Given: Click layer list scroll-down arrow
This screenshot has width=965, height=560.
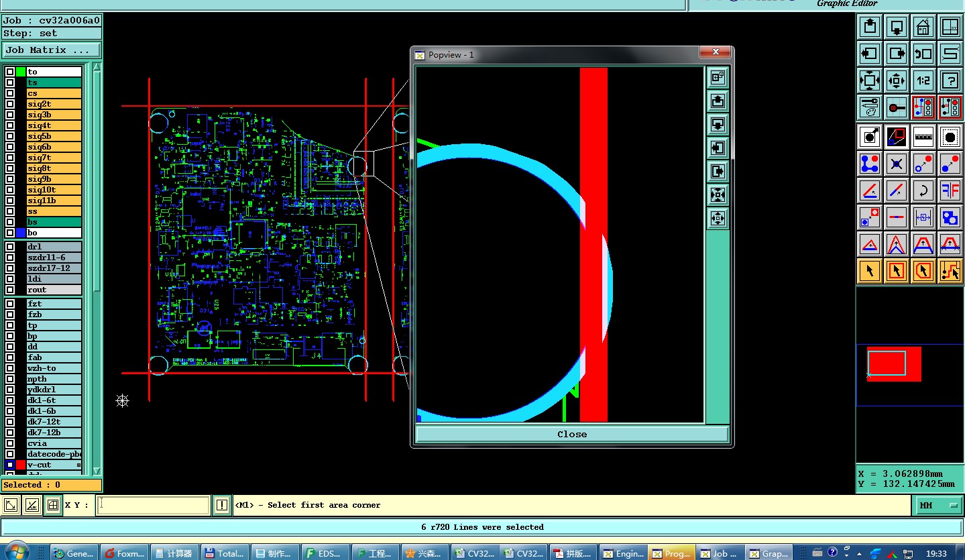Looking at the screenshot, I should (x=97, y=471).
